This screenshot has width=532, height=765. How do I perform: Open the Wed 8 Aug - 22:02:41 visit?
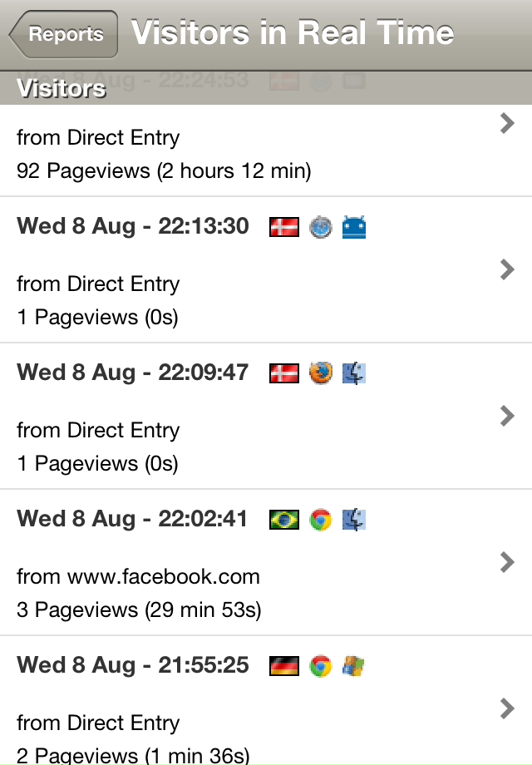pos(132,520)
